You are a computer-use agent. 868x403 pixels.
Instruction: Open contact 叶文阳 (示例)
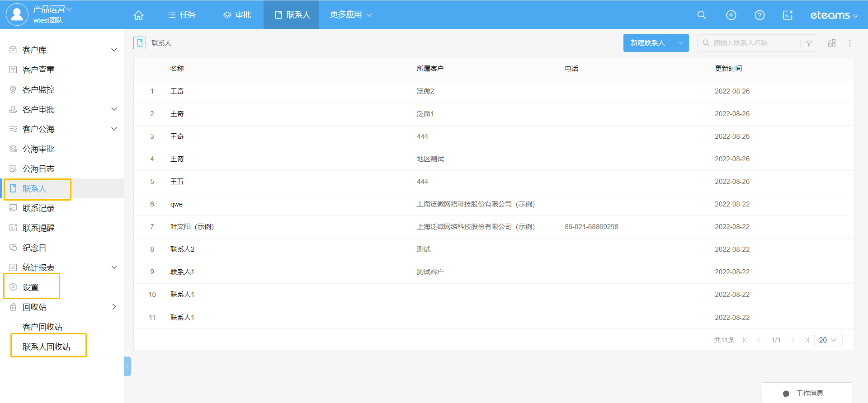[192, 227]
